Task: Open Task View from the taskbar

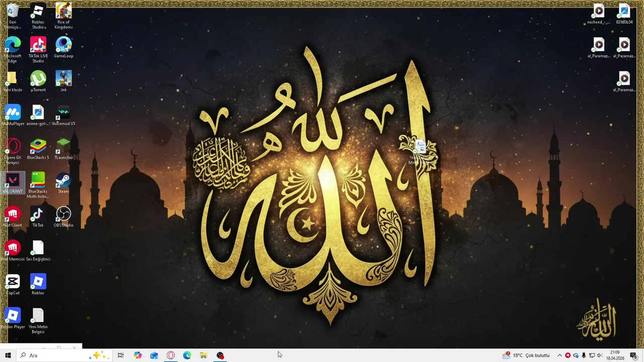Action: click(121, 355)
